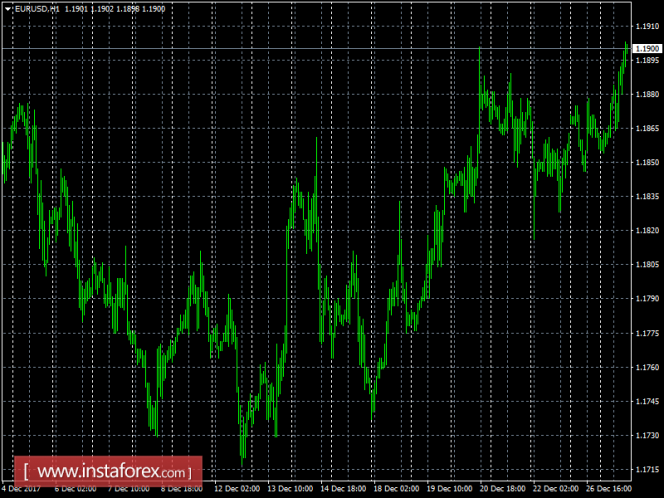This screenshot has width=664, height=498.
Task: Select the 19 Dec 10:00 time label
Action: coord(453,489)
